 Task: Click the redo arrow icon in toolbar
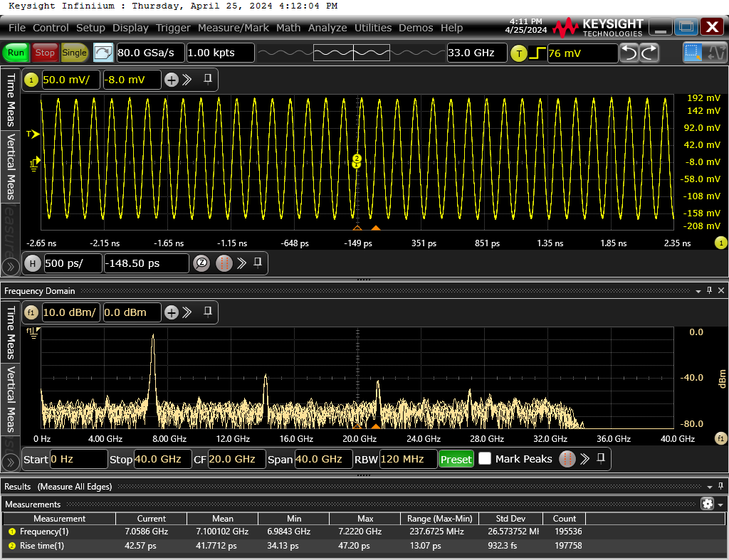click(649, 53)
